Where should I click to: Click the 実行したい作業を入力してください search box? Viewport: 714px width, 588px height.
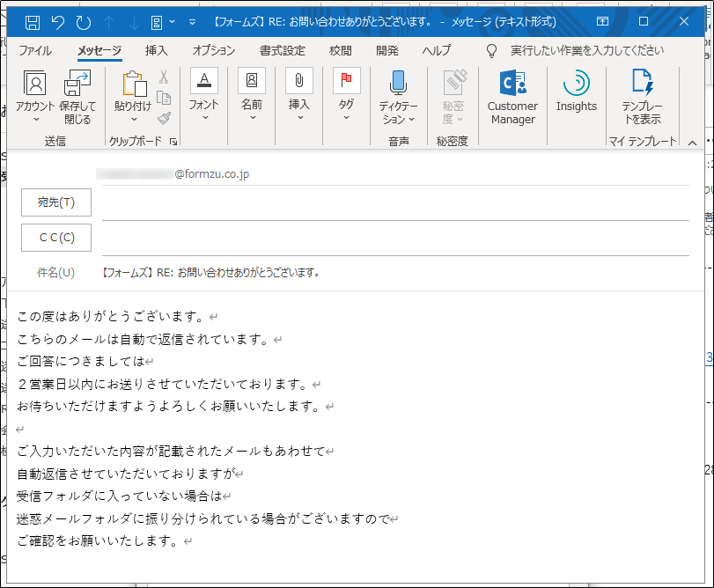(587, 50)
